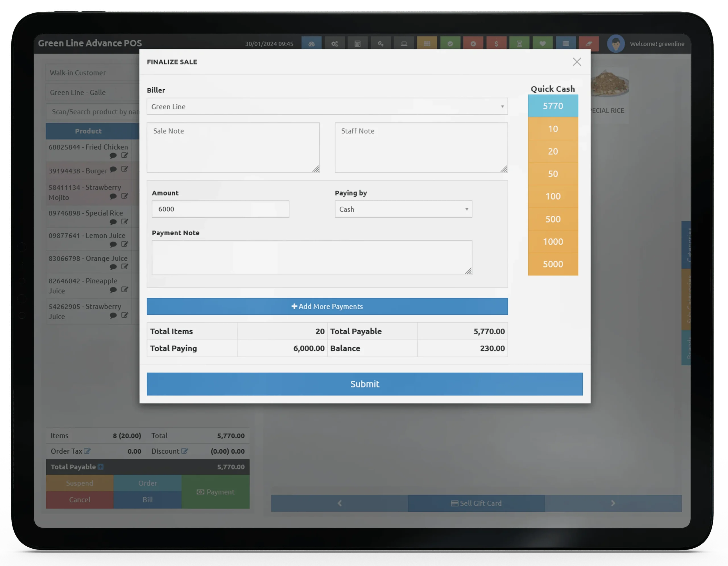The height and width of the screenshot is (566, 728).
Task: Open the dollar sign payment icon
Action: (x=497, y=43)
